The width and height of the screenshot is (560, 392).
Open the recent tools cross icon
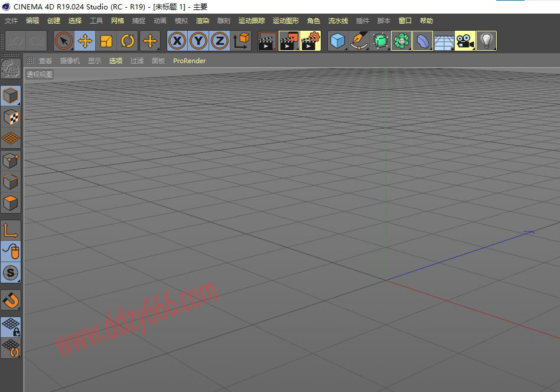click(x=150, y=41)
